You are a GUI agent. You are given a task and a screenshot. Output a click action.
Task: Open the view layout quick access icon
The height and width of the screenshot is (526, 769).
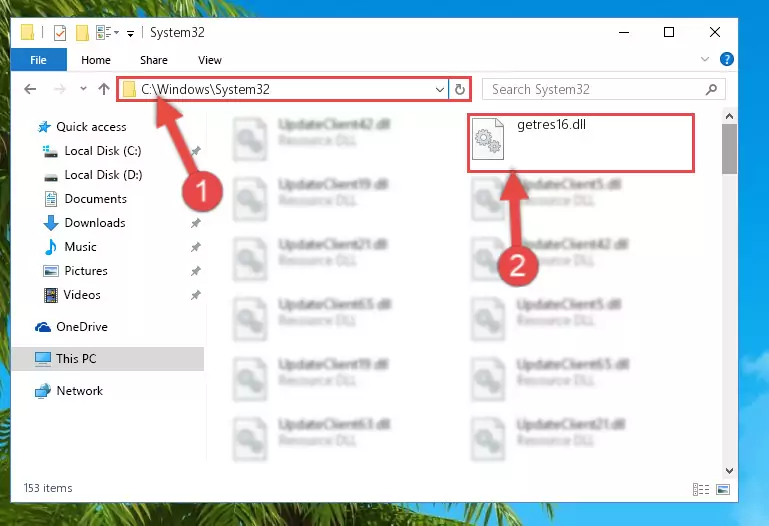point(107,33)
